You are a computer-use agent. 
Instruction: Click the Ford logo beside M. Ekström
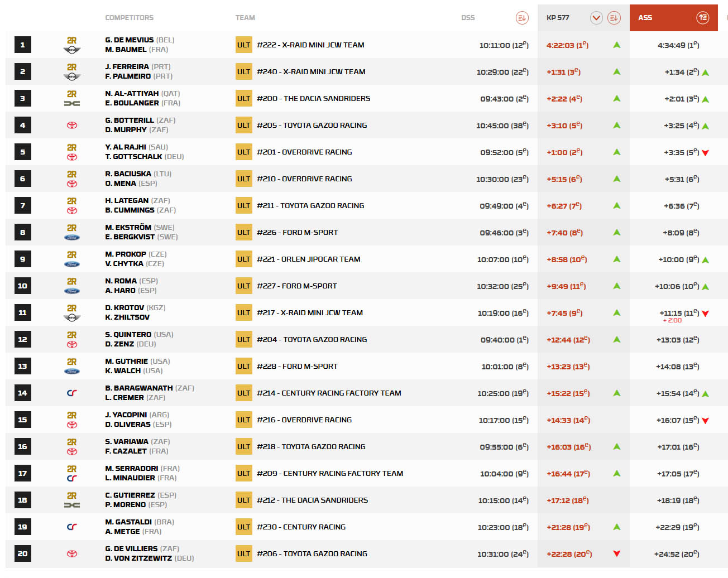click(72, 237)
